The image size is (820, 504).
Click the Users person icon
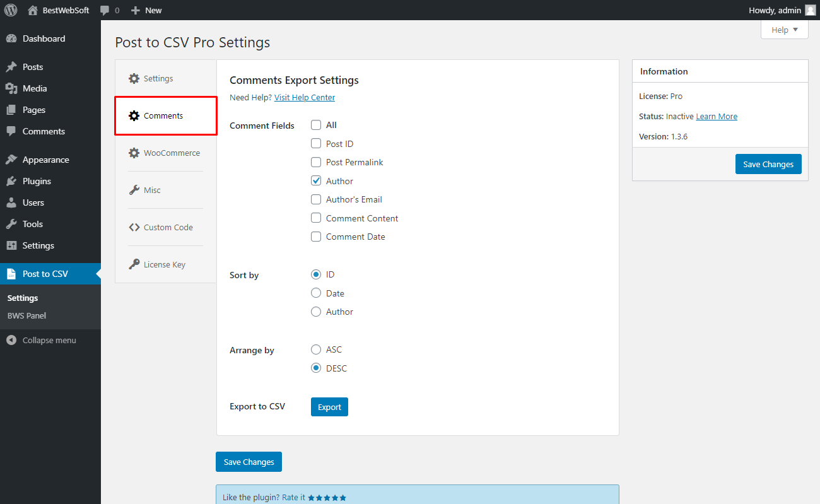pyautogui.click(x=11, y=202)
